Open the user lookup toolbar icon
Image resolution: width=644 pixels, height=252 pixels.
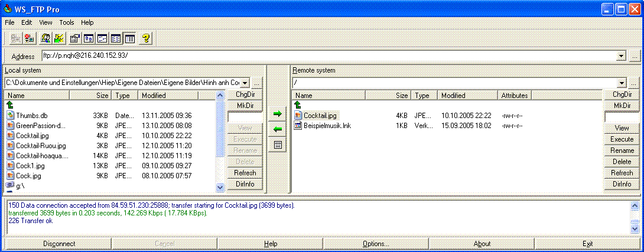(x=45, y=38)
